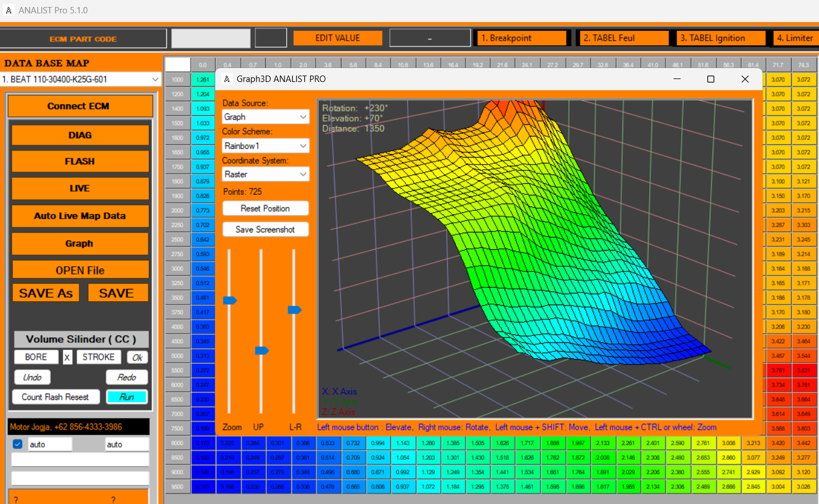Click the field showing a dash beside EDIT VALUE
Viewport: 819px width, 504px height.
(x=430, y=38)
